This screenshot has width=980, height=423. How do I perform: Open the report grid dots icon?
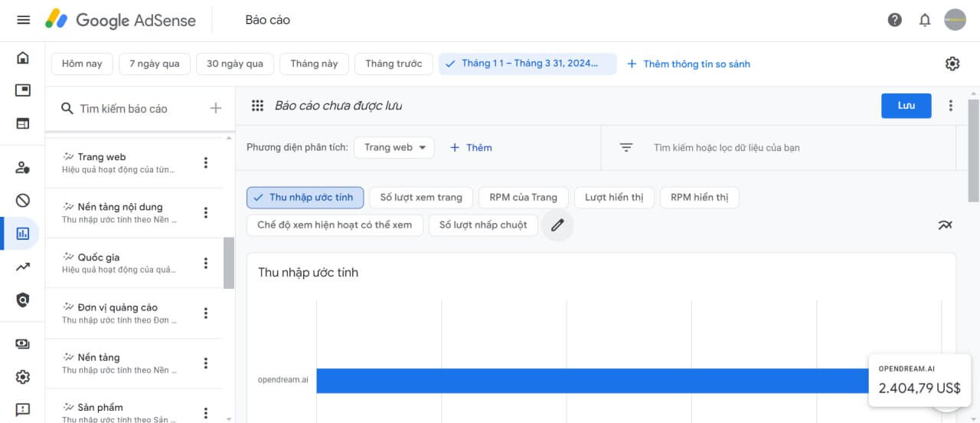point(258,106)
